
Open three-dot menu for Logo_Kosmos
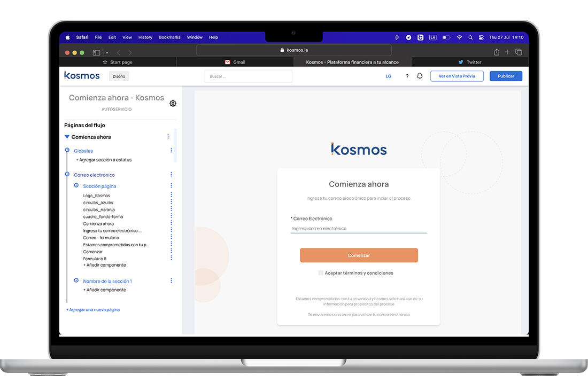(x=172, y=195)
